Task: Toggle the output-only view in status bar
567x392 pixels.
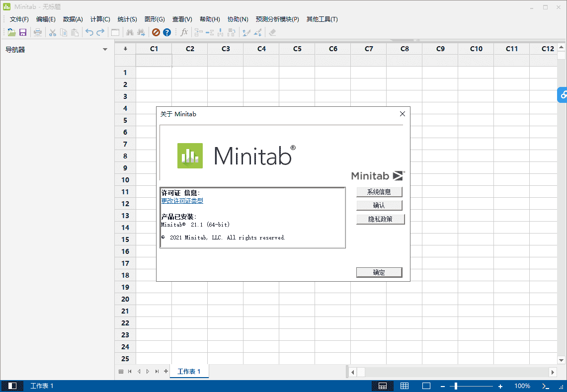Action: (x=426, y=386)
